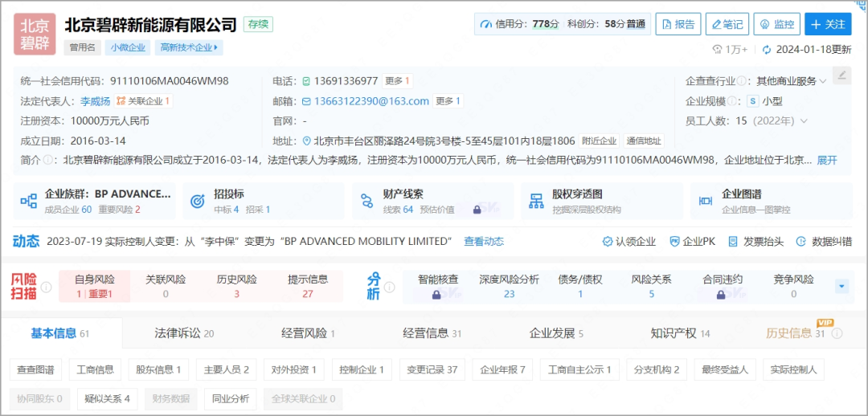This screenshot has width=868, height=416.
Task: Click the info icon next to 风险扫描
Action: 47,288
